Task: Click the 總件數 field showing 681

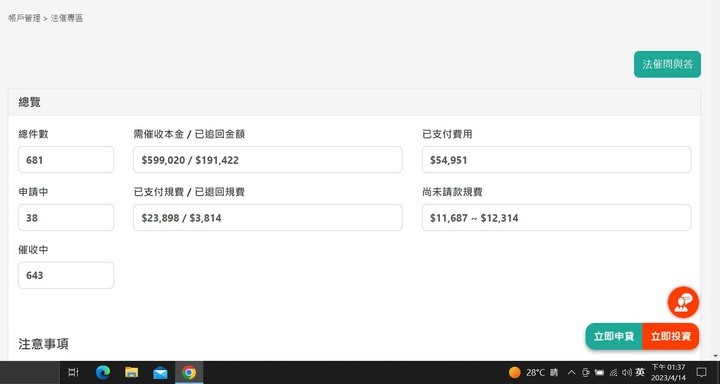Action: 66,160
